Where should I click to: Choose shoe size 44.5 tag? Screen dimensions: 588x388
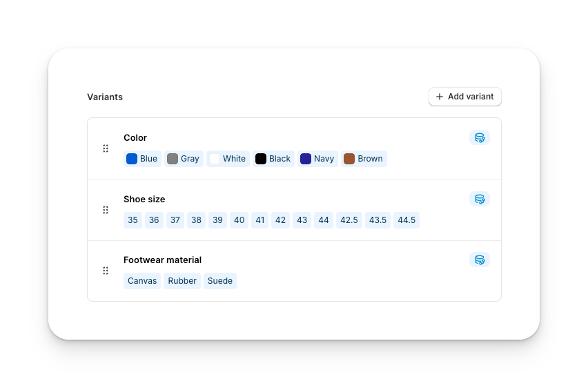[x=406, y=220]
